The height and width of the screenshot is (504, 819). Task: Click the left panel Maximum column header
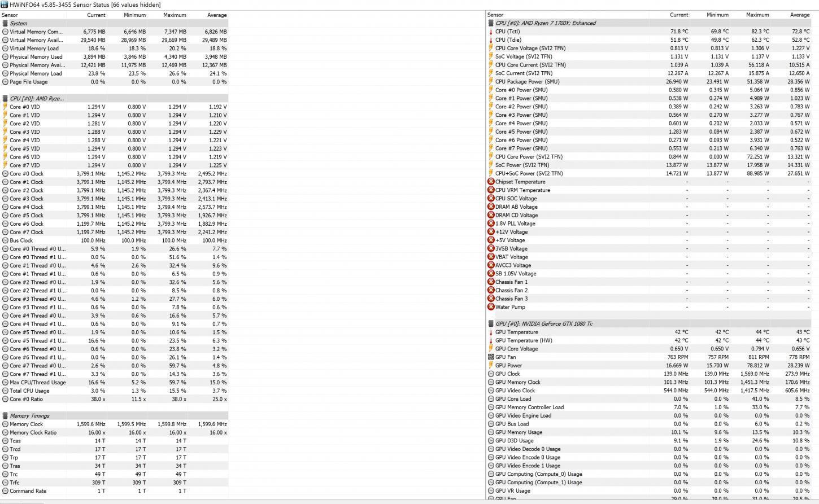(x=168, y=15)
